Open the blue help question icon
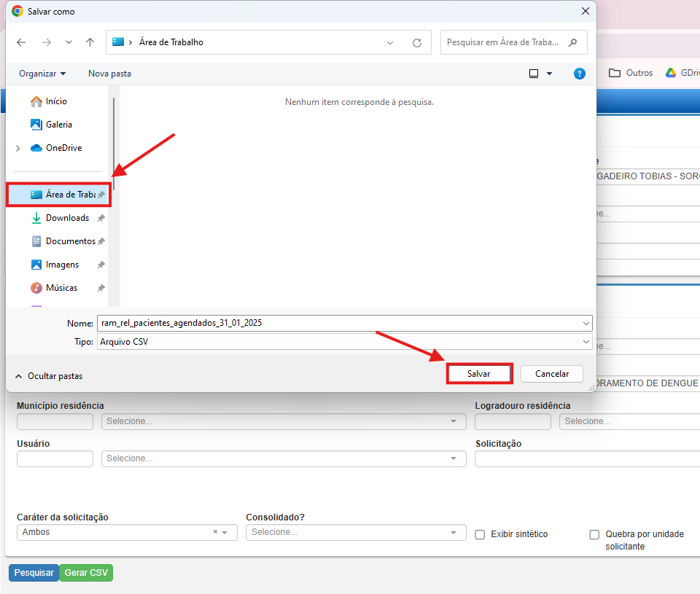 click(x=580, y=74)
